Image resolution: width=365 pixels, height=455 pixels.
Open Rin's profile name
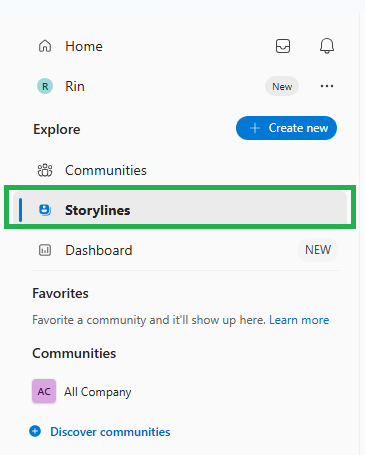click(x=75, y=86)
